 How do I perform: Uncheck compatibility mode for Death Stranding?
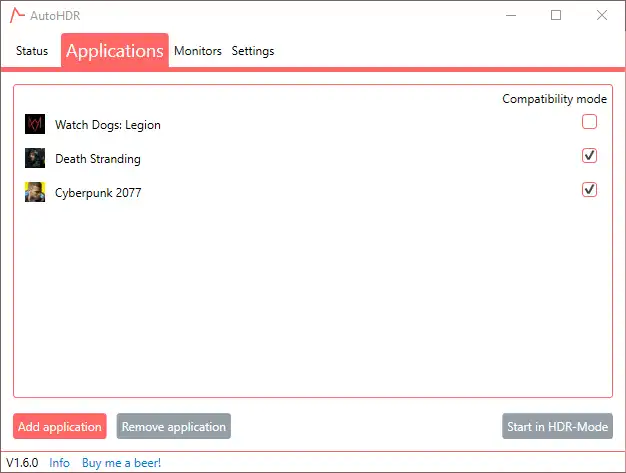pos(589,156)
